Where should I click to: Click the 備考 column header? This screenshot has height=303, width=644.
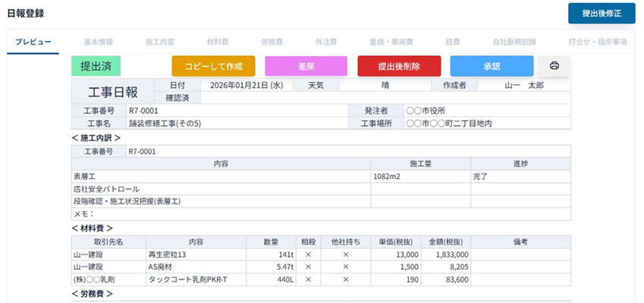[x=521, y=242]
